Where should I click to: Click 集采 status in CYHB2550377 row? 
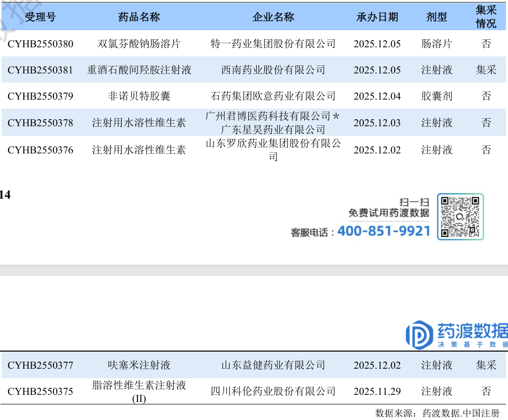coord(486,365)
